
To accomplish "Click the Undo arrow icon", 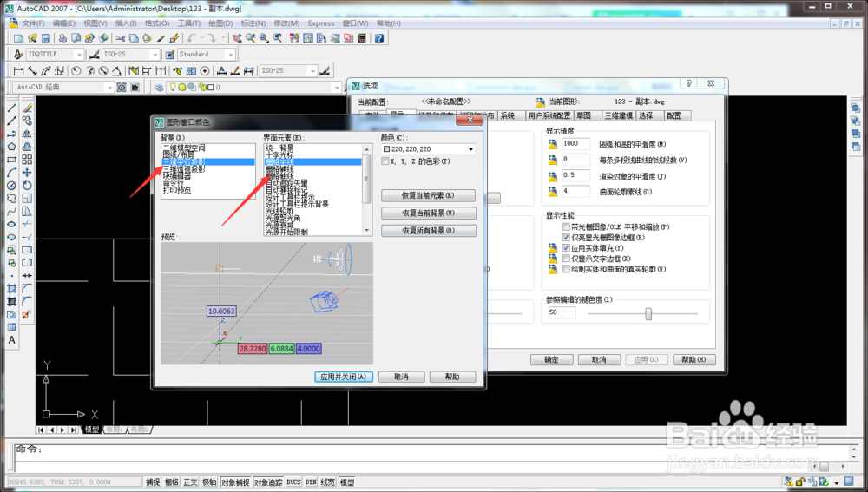I will click(192, 38).
